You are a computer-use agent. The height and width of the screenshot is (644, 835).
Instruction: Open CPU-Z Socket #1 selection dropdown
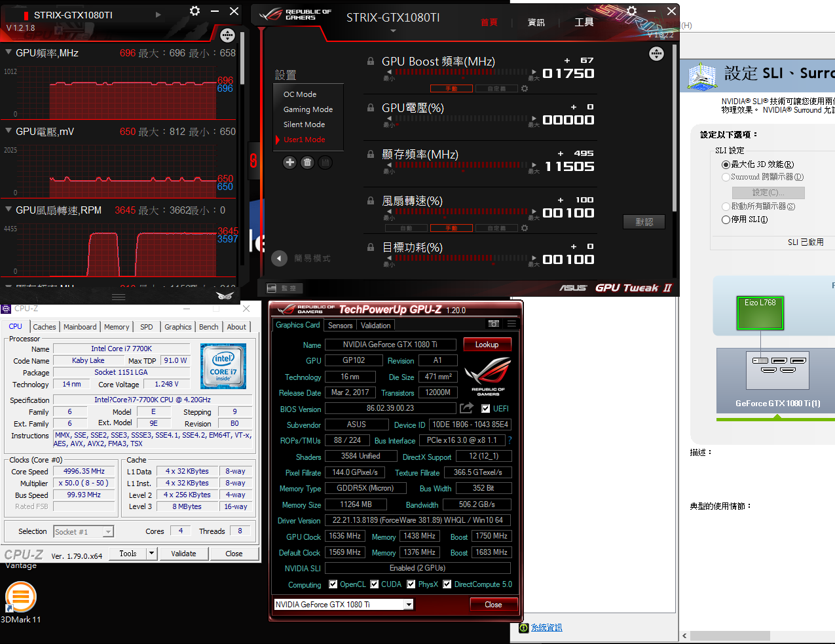click(x=108, y=531)
